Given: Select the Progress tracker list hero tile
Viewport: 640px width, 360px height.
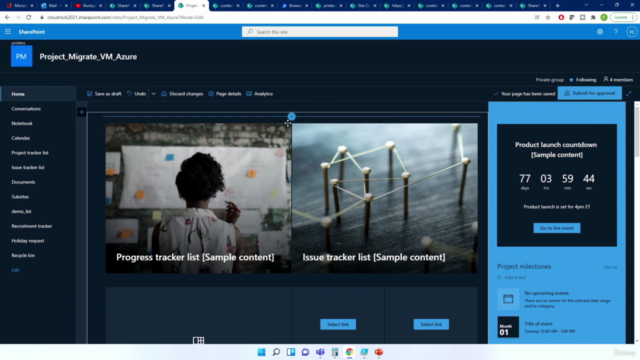Looking at the screenshot, I should (x=198, y=198).
